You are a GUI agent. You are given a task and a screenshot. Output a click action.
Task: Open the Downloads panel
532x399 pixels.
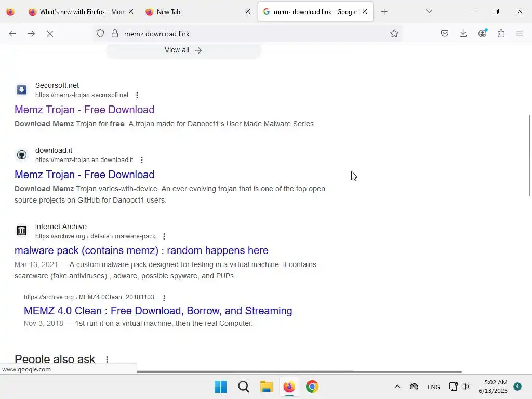click(463, 34)
